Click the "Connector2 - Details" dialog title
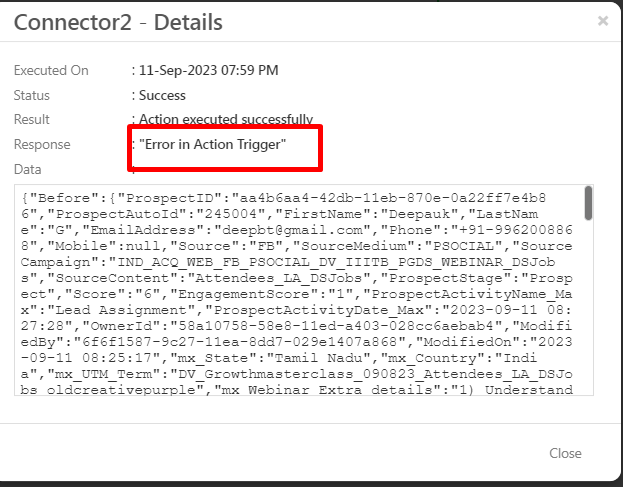 pos(118,21)
